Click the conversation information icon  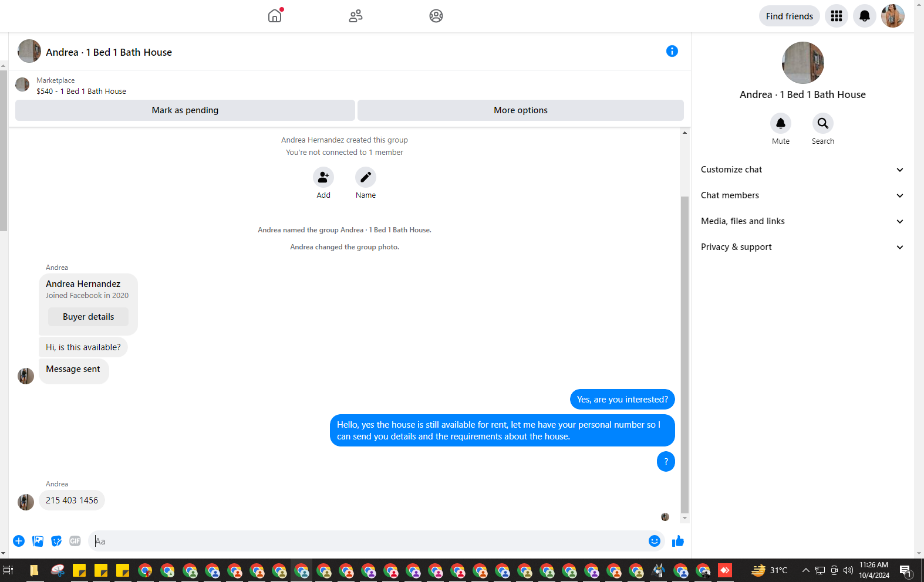point(672,51)
